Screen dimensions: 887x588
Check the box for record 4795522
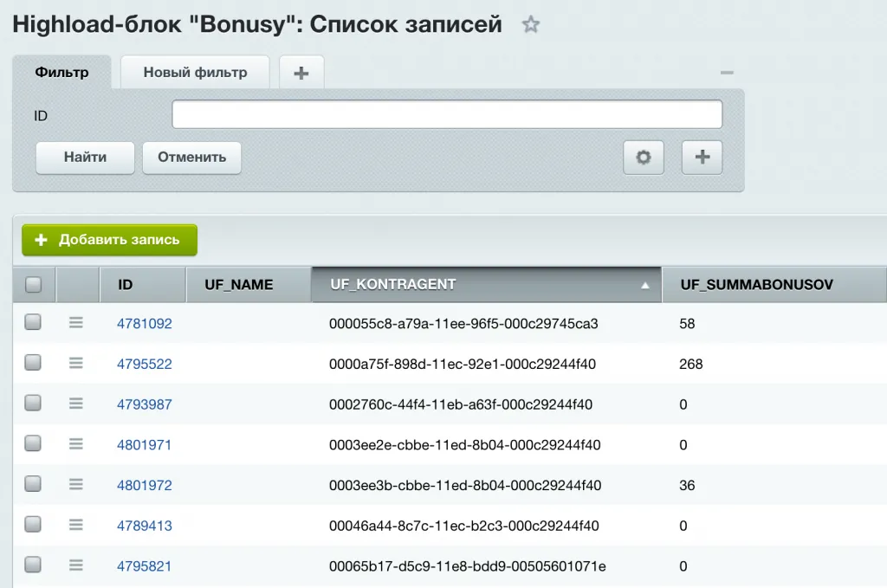33,362
